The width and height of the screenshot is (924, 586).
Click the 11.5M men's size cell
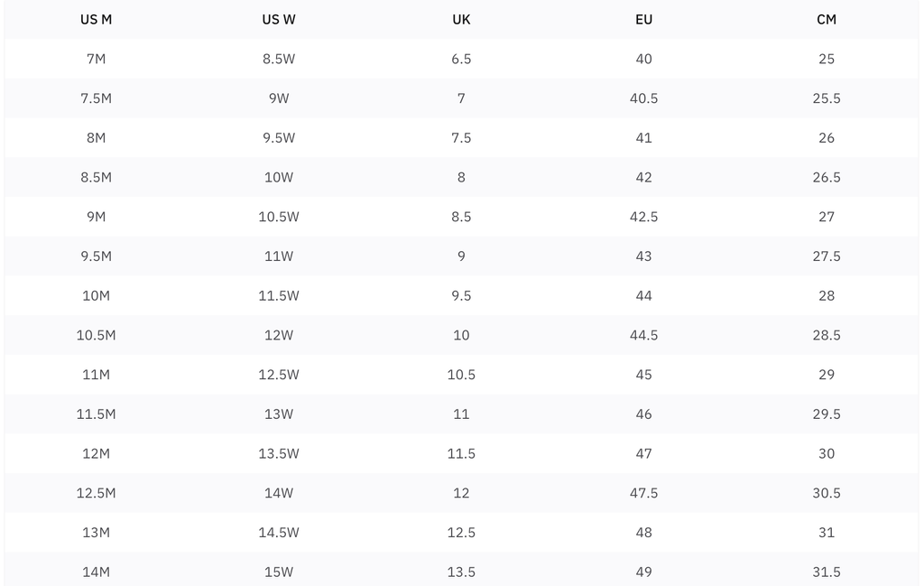tap(96, 414)
